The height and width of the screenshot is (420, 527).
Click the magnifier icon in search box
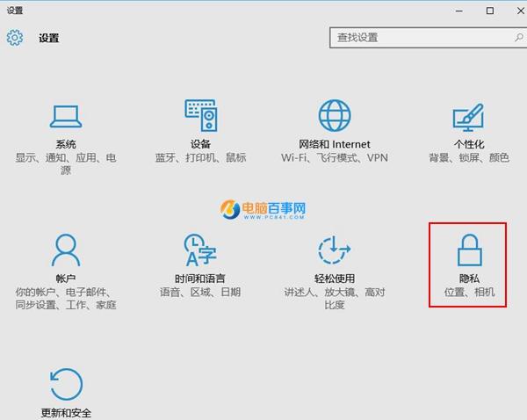(518, 37)
